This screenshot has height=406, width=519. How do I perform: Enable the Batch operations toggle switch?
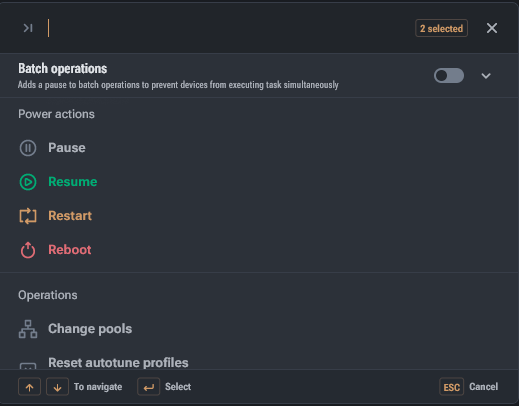point(449,76)
